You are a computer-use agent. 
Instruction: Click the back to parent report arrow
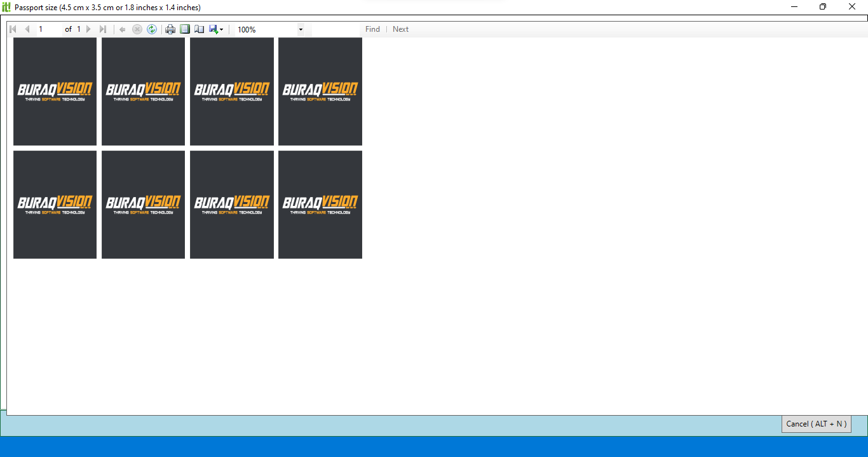[123, 29]
